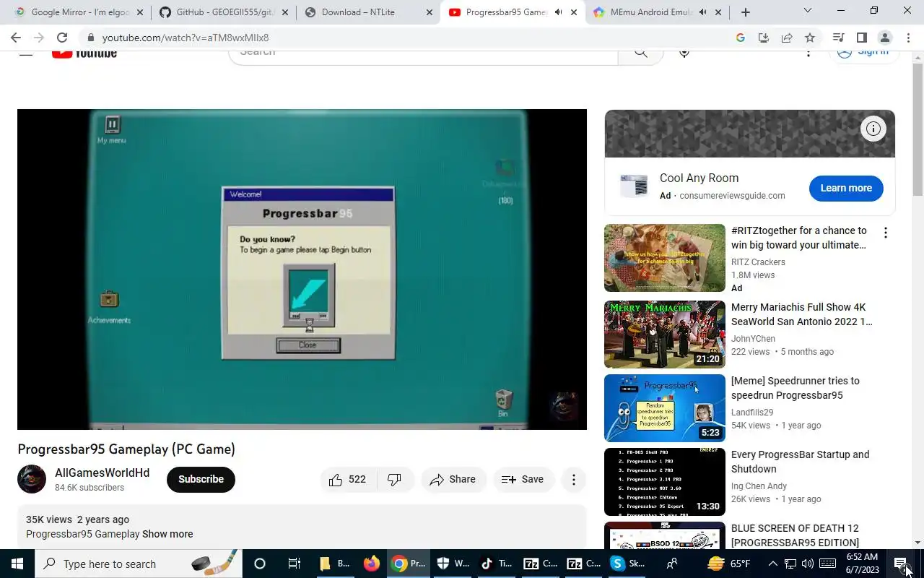
Task: Dislike the video with thumbs down
Action: (x=394, y=479)
